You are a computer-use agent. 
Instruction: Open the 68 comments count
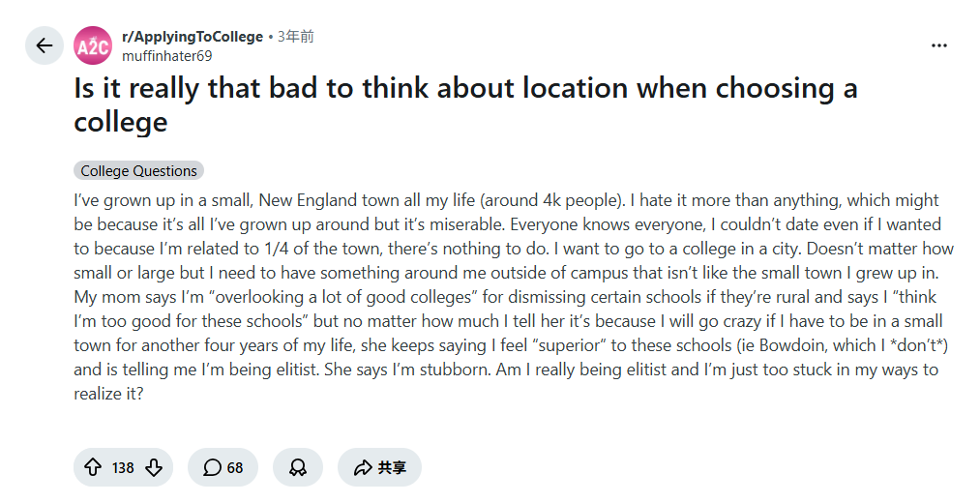click(235, 468)
